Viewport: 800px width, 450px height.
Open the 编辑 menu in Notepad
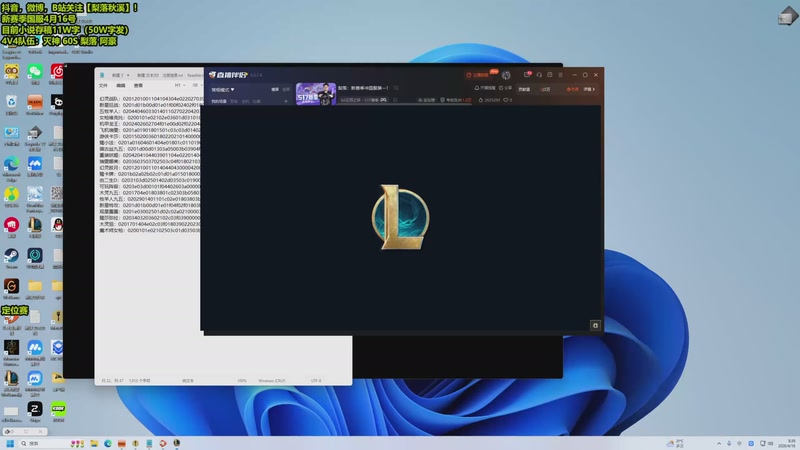pyautogui.click(x=120, y=85)
